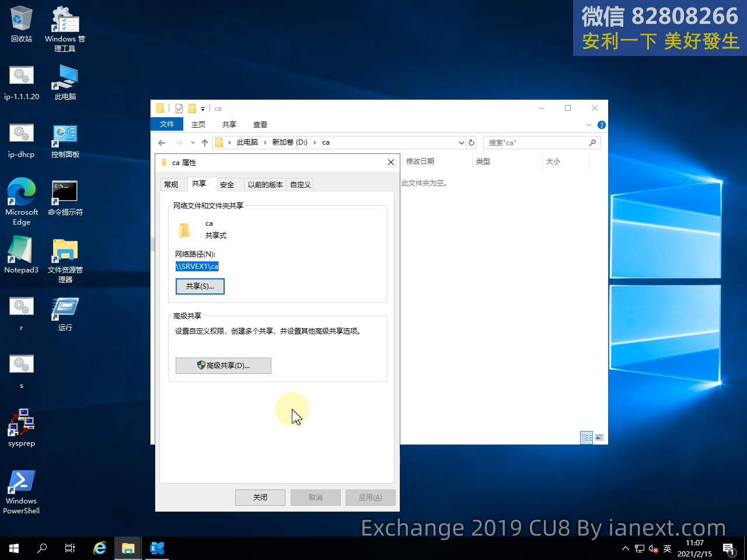
Task: Click the properties quick-access icon
Action: point(179,108)
